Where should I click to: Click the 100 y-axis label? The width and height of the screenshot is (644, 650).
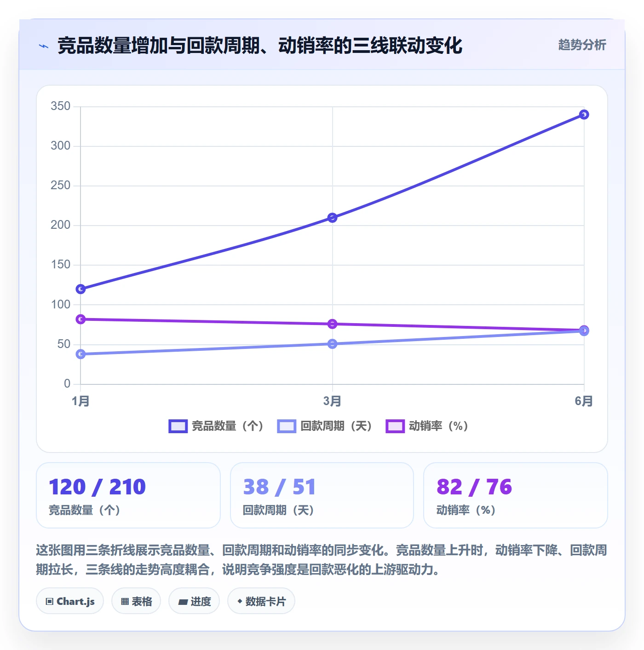[x=61, y=305]
